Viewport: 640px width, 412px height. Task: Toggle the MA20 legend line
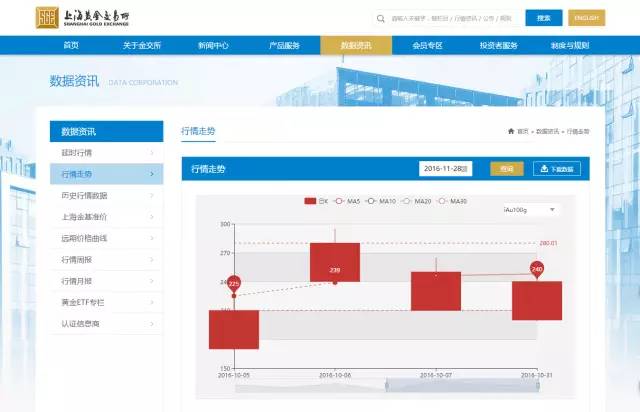click(x=416, y=201)
